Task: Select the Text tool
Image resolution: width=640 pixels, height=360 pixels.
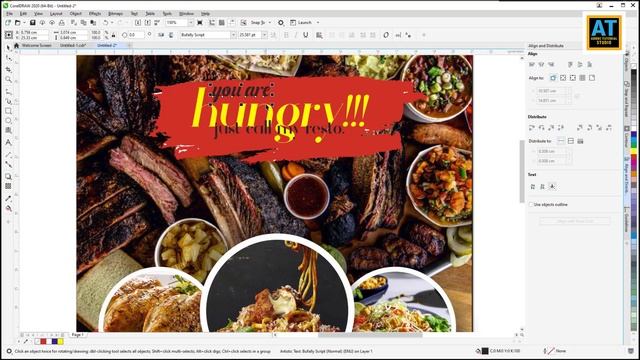Action: [x=9, y=142]
